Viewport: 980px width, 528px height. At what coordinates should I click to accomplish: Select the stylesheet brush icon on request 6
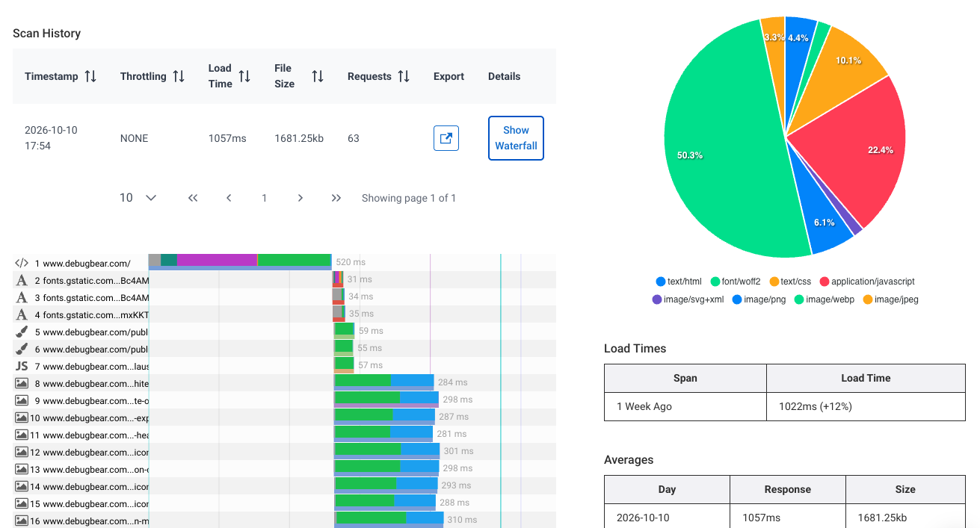click(22, 349)
